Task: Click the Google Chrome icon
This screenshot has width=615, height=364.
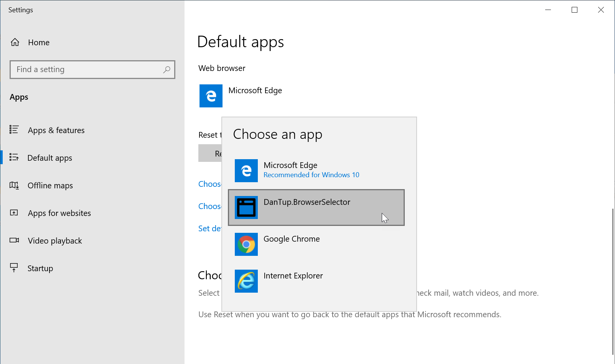Action: point(246,244)
